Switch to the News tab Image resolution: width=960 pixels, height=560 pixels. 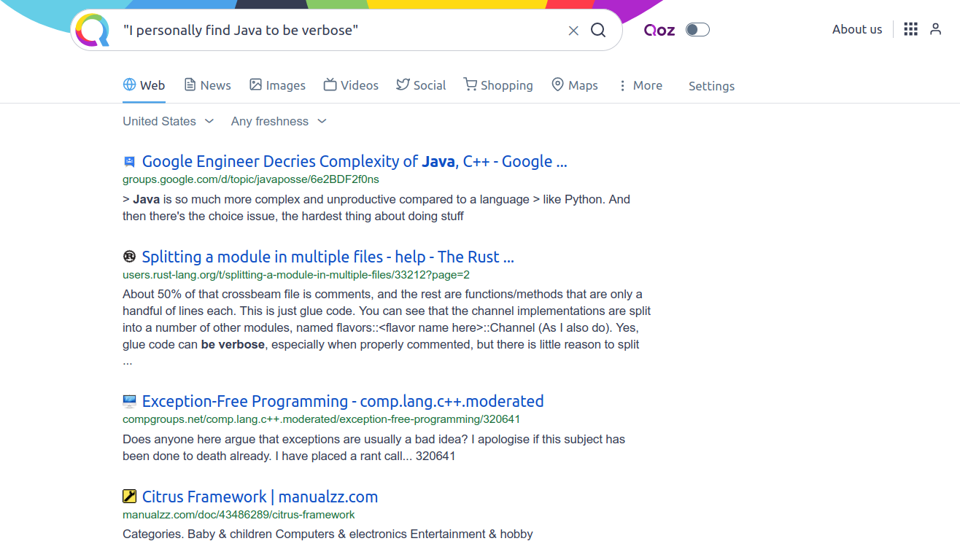(207, 85)
